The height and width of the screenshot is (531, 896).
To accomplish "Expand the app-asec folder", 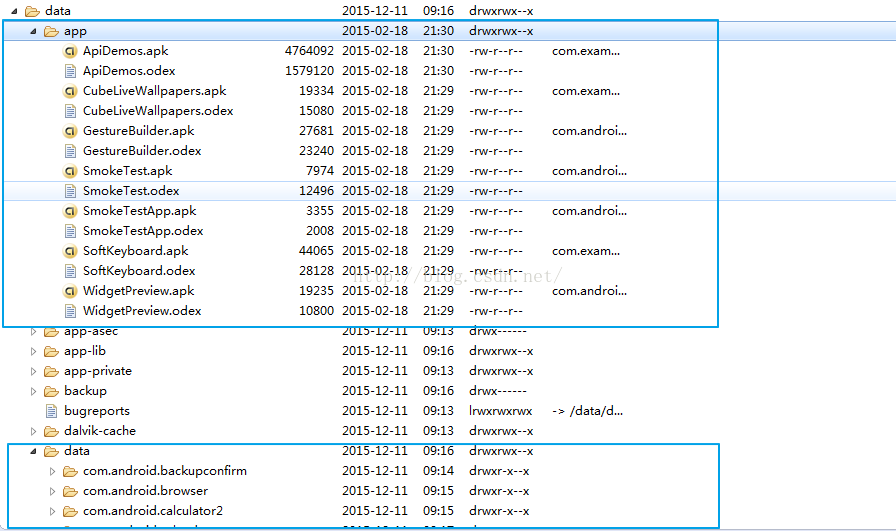I will point(34,331).
